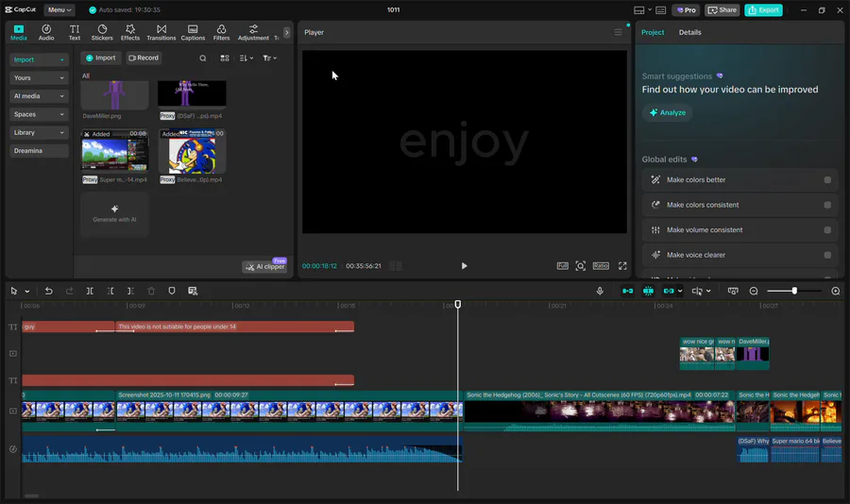Expand the Library section
Image resolution: width=850 pixels, height=504 pixels.
39,132
